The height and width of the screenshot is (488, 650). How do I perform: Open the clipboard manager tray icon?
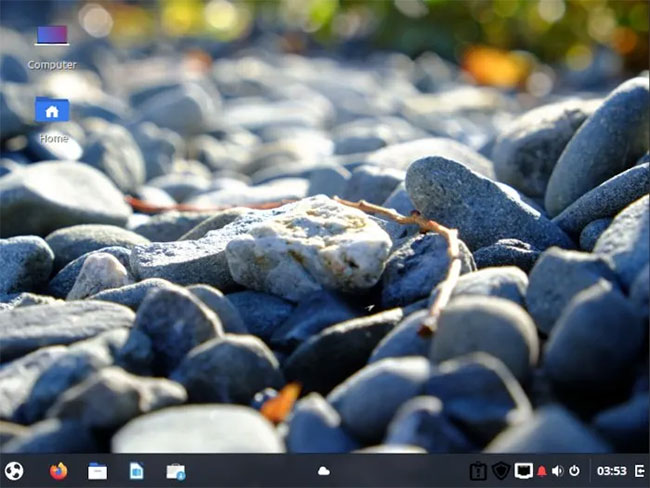[x=478, y=471]
